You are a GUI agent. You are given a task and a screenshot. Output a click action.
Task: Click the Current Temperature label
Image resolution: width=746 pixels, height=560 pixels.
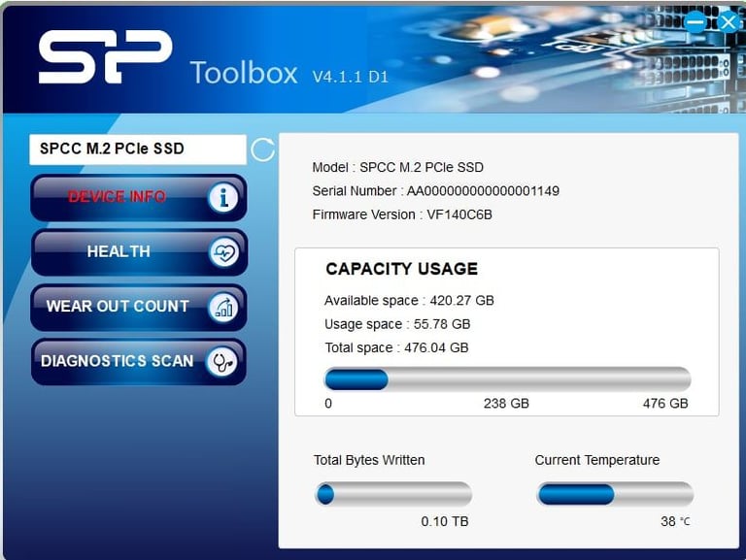click(x=597, y=460)
